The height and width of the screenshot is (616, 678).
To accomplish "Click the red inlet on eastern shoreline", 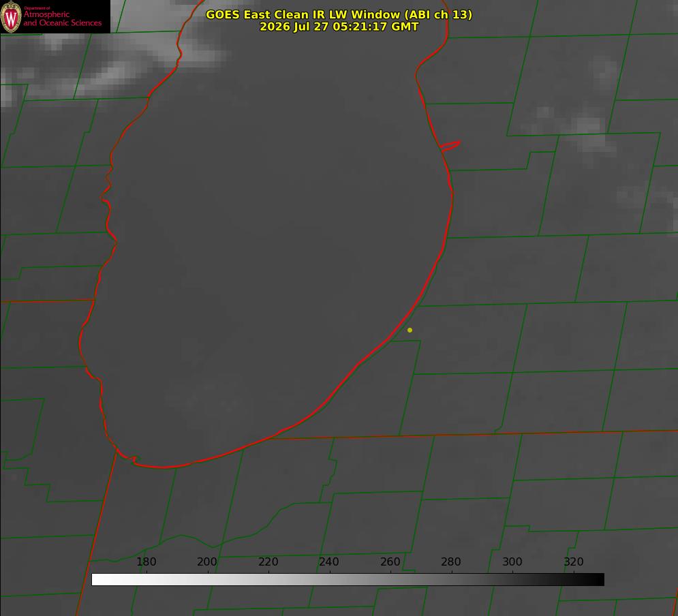I will tap(450, 146).
